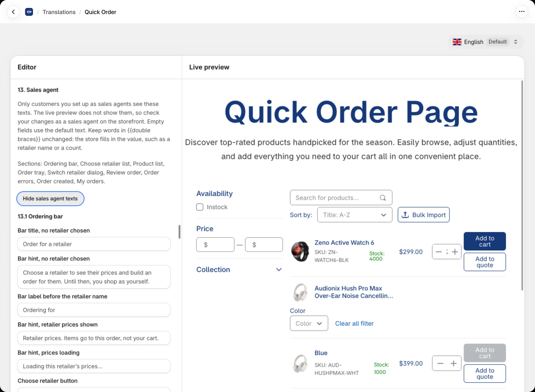Edit the Loading this retailer's prices field
Image resolution: width=535 pixels, height=392 pixels.
[94, 366]
